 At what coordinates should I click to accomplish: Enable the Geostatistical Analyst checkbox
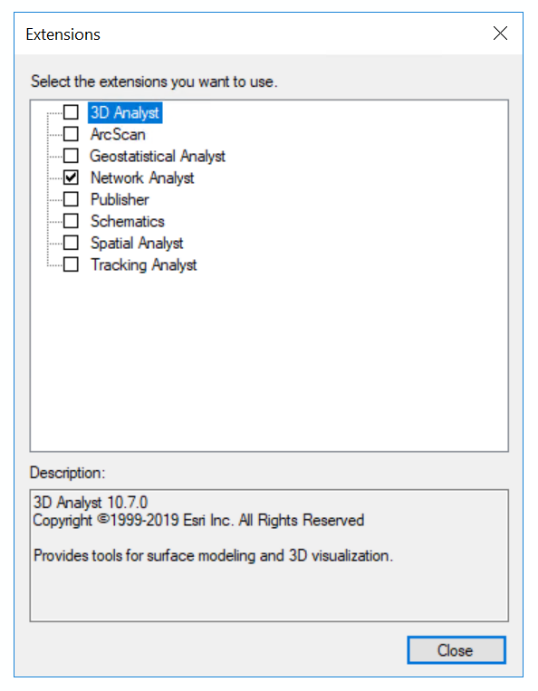coord(70,156)
